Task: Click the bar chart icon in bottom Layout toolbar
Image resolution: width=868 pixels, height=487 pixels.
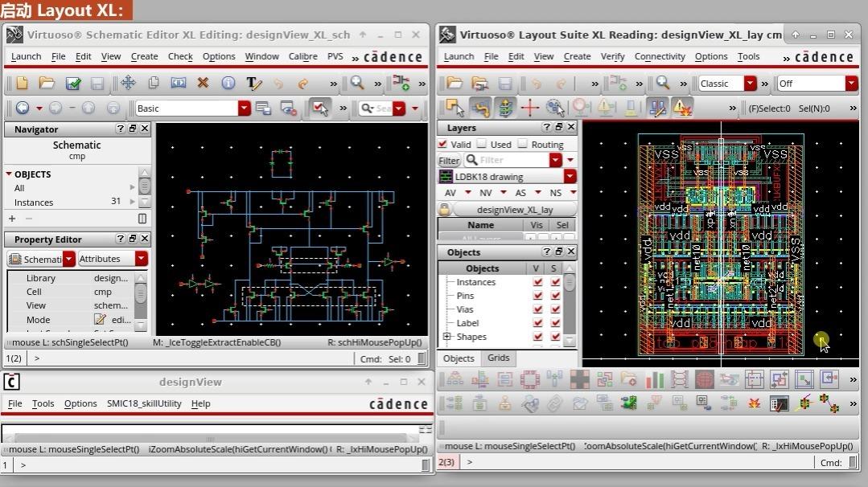Action: click(654, 379)
